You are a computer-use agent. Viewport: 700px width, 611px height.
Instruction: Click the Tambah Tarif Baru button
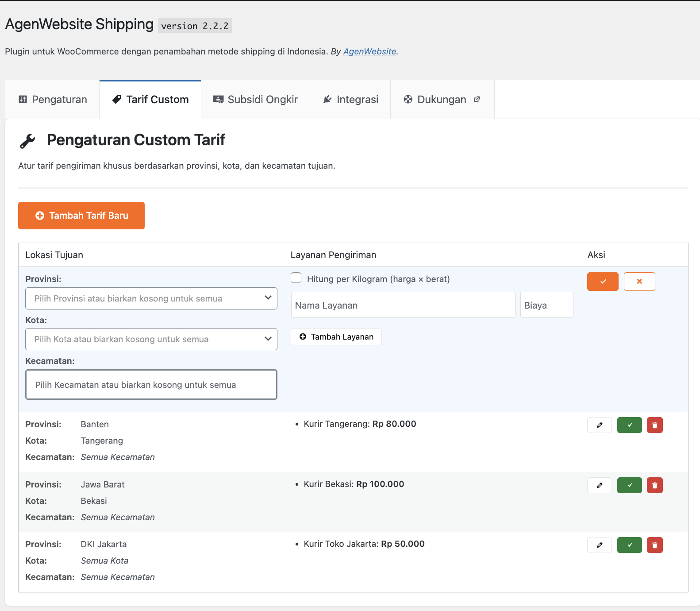pyautogui.click(x=81, y=216)
